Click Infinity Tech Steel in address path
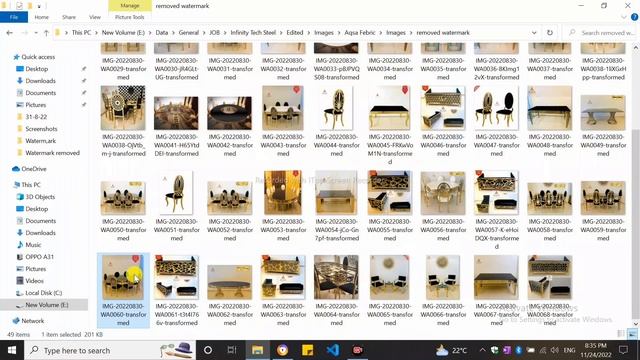 click(253, 33)
